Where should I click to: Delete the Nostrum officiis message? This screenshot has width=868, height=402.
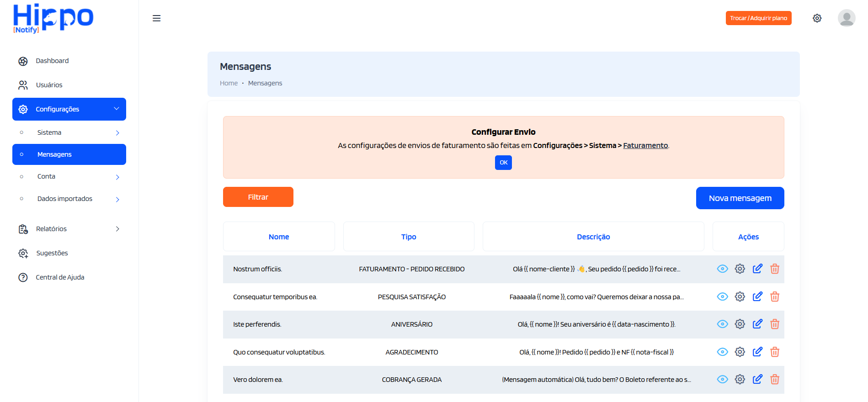coord(774,269)
